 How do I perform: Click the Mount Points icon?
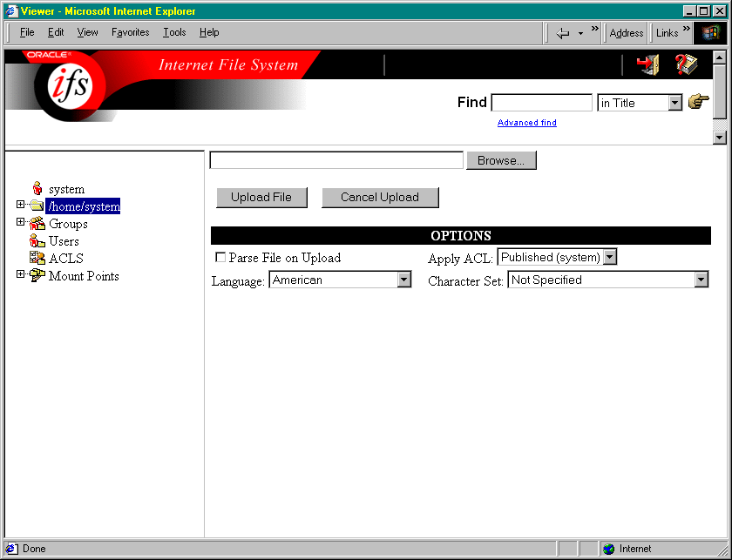pos(37,275)
